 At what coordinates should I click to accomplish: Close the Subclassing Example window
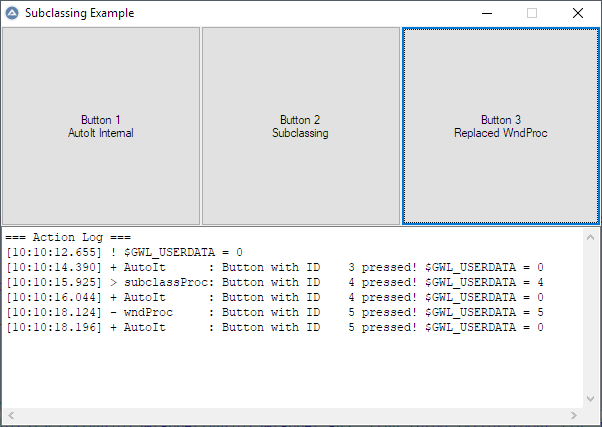pos(578,13)
